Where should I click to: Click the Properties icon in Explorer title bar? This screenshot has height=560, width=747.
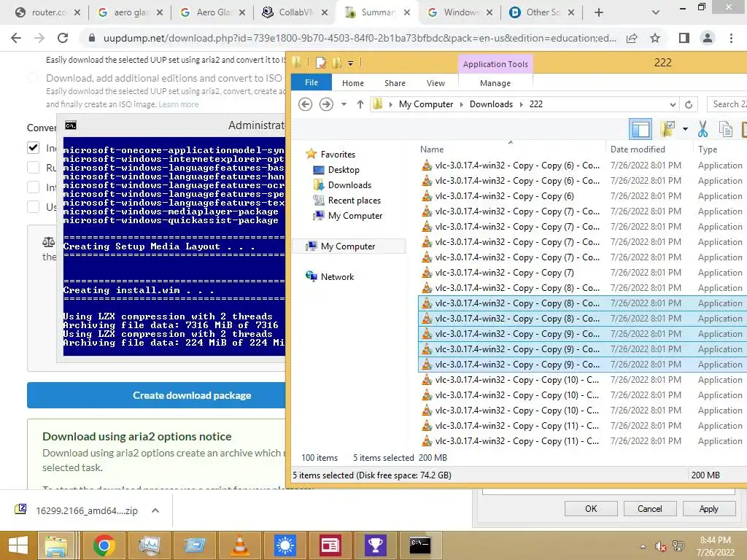321,63
